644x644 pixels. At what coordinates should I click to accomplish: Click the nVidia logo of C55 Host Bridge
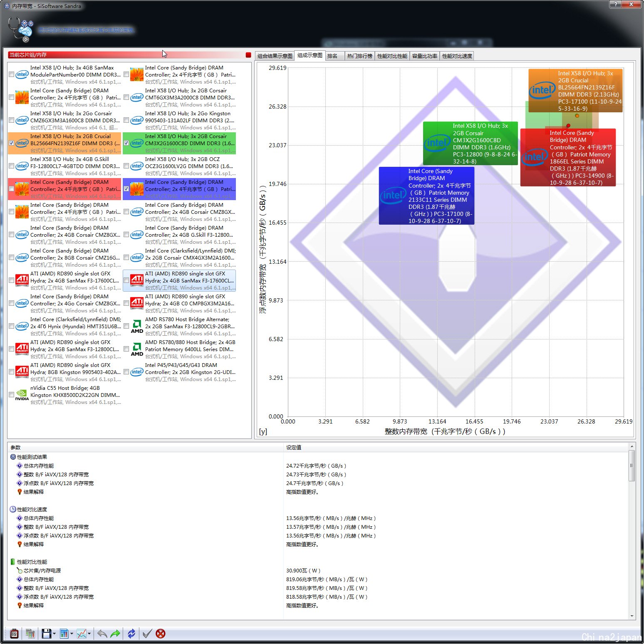click(x=22, y=395)
